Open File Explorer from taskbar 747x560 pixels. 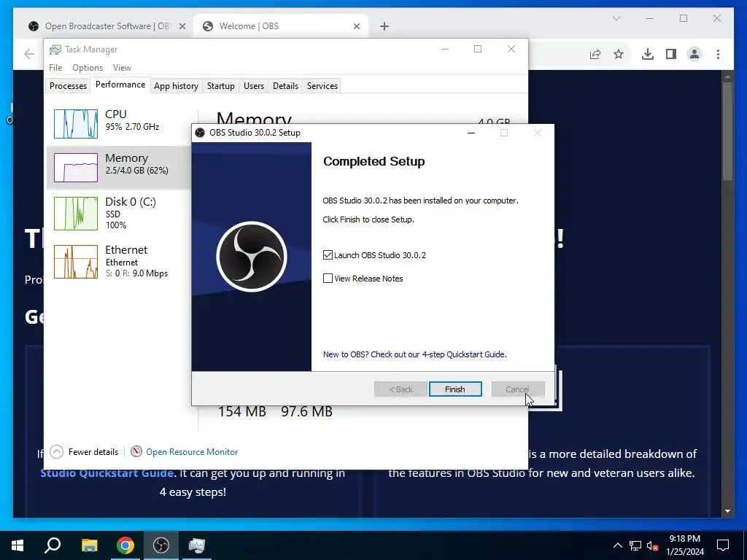point(89,545)
